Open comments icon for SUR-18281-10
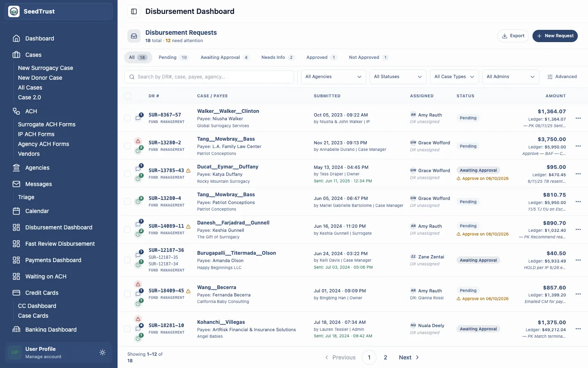 point(138,329)
